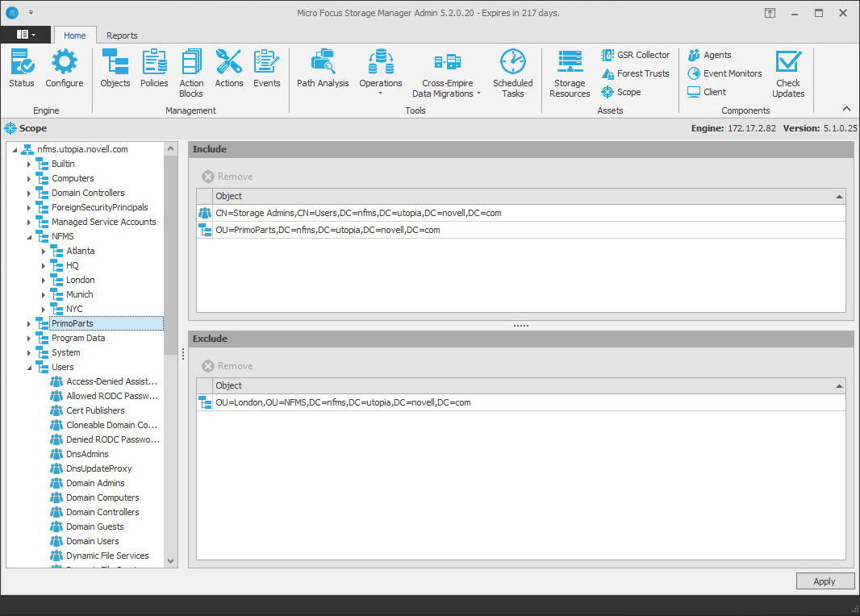The height and width of the screenshot is (616, 860).
Task: Open Storage Resources in Assets
Action: pos(570,73)
